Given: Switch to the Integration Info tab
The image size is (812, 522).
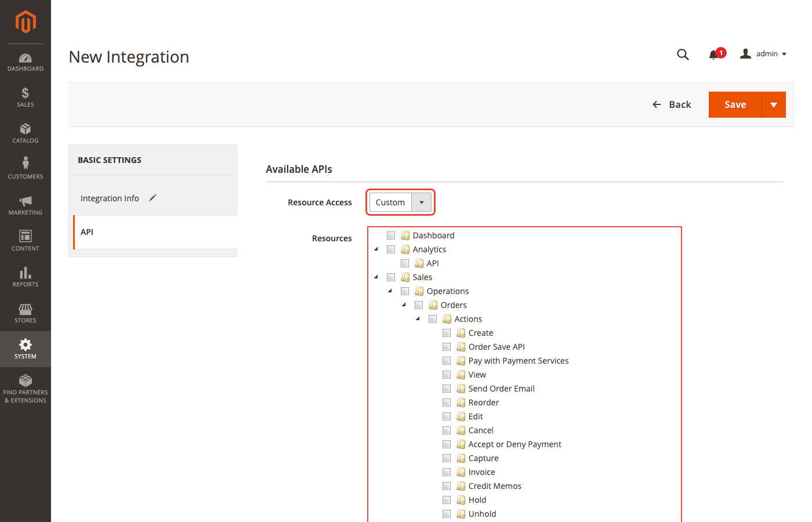Looking at the screenshot, I should click(x=110, y=198).
